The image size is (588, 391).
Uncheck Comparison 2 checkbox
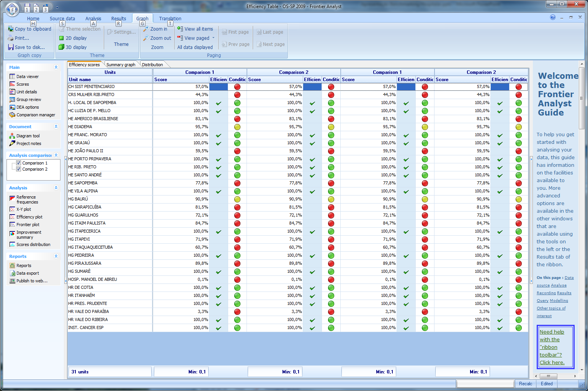18,169
